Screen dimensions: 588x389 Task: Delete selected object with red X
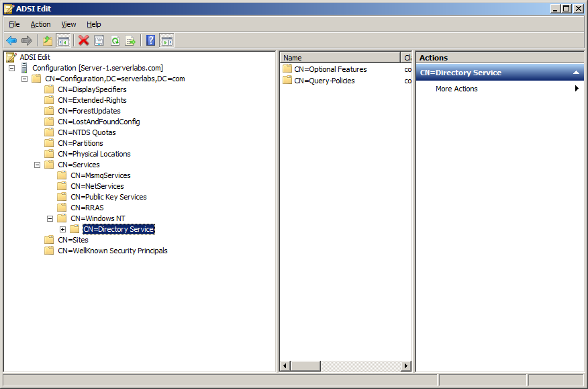coord(84,40)
